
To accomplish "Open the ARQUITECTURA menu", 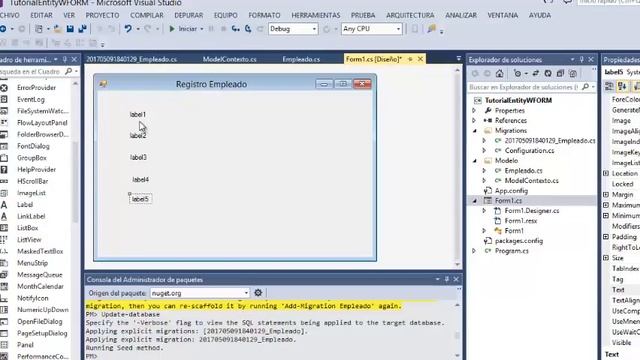I will [x=410, y=15].
